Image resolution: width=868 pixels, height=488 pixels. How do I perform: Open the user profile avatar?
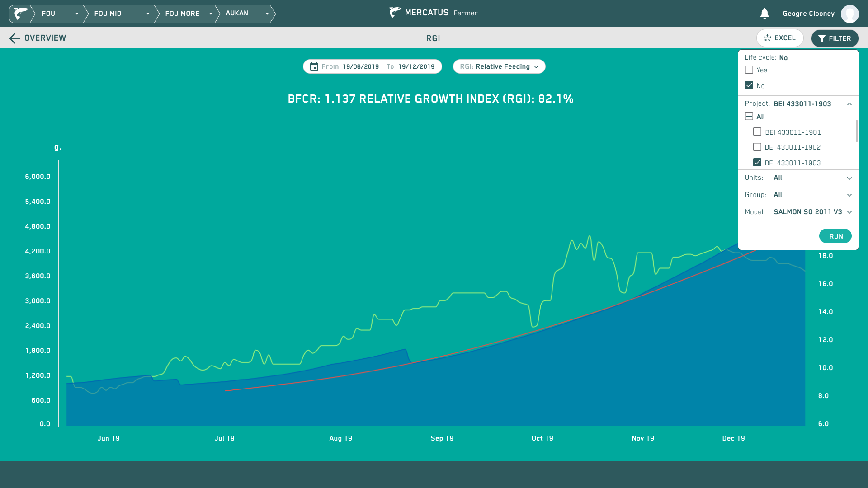(x=849, y=14)
